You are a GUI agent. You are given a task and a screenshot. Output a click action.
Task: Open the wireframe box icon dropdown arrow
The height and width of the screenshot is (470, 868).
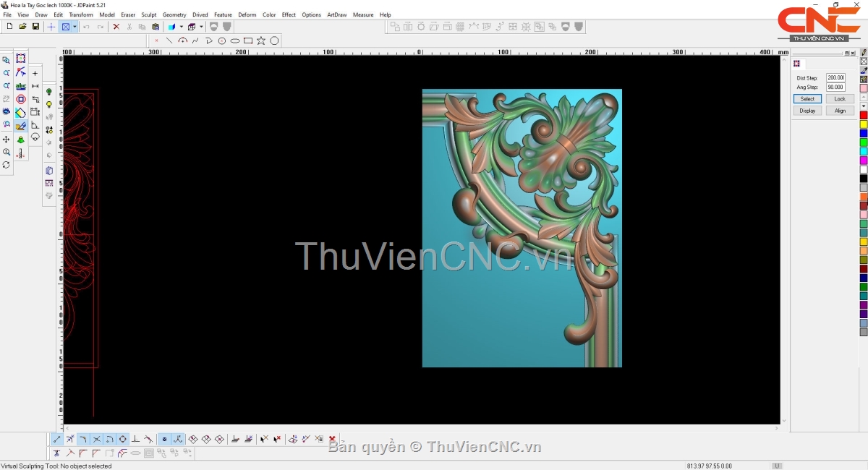coord(201,27)
